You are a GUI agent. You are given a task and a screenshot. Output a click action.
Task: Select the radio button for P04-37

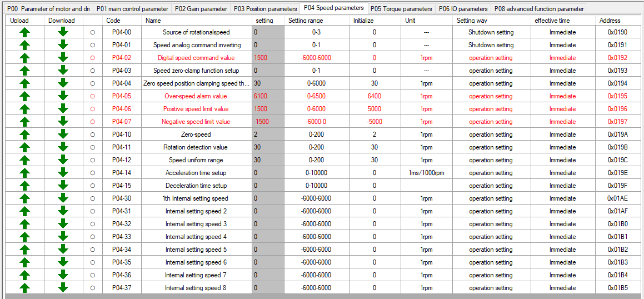pyautogui.click(x=92, y=287)
